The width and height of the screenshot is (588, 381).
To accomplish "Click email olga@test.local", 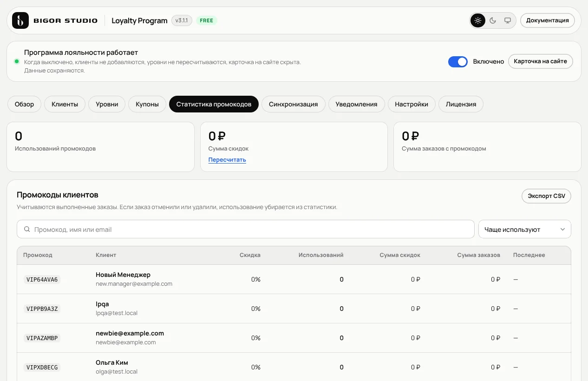I will coord(117,372).
